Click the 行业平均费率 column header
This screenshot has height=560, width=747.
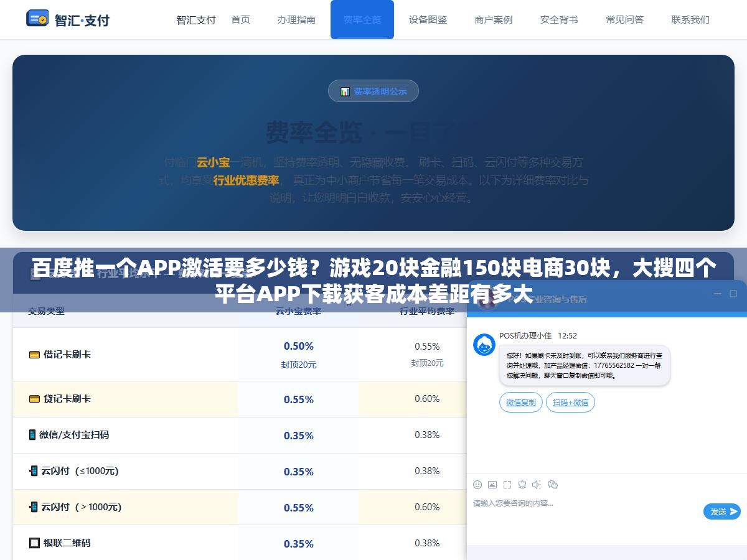pyautogui.click(x=427, y=310)
